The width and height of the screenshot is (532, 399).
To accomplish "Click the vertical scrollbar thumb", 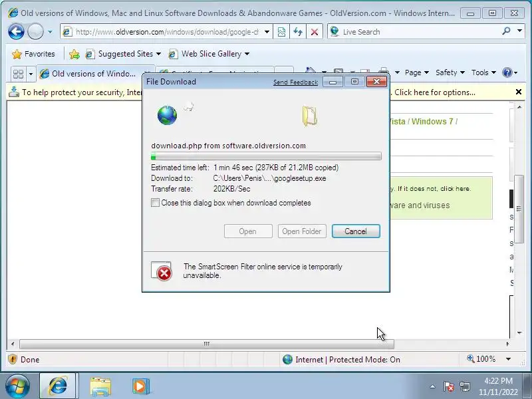I will click(519, 209).
